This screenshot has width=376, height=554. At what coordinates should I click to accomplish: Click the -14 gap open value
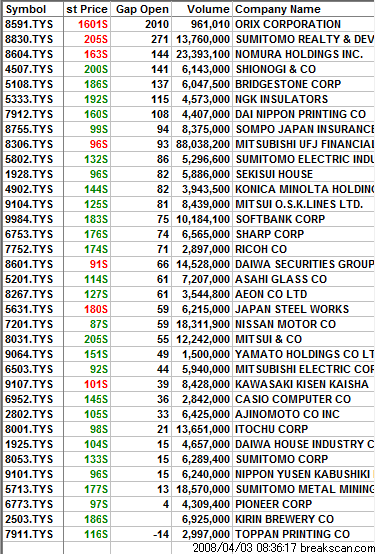click(141, 534)
